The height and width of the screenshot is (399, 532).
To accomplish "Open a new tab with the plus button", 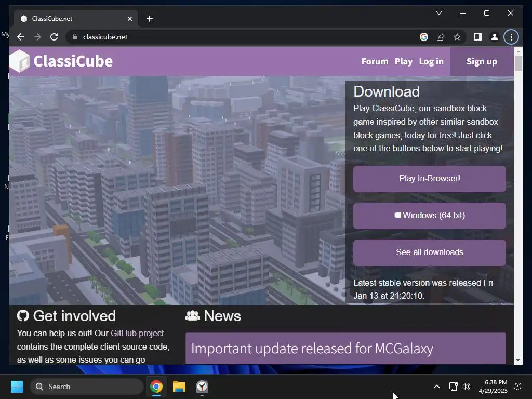I will (150, 19).
